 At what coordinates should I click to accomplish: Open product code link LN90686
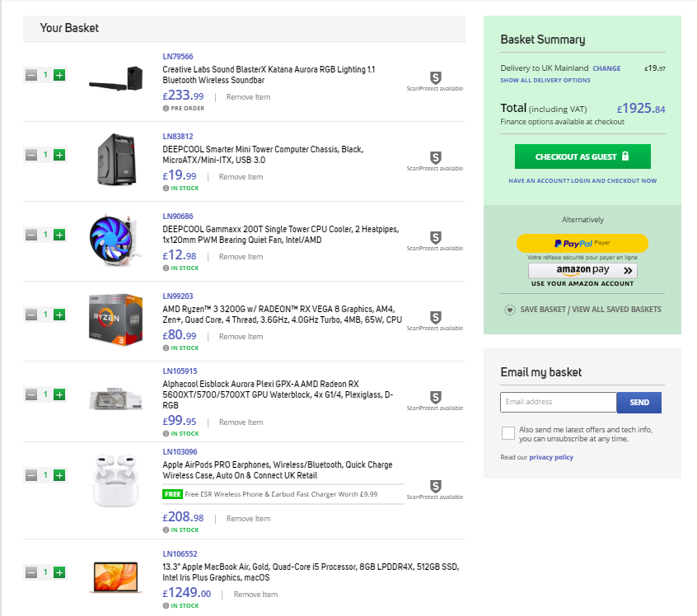(x=178, y=217)
